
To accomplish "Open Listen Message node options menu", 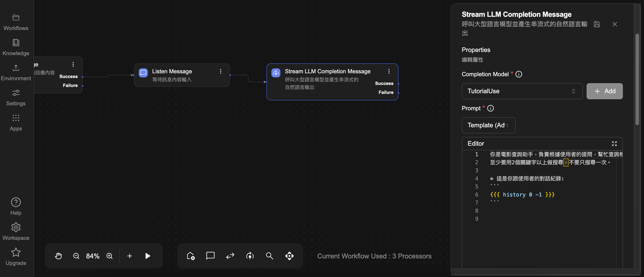I will (221, 71).
